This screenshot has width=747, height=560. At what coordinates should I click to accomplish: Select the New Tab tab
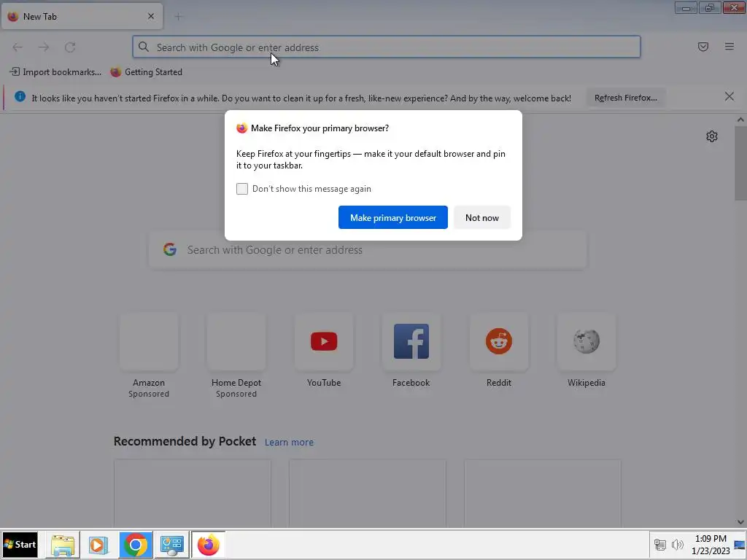(82, 16)
